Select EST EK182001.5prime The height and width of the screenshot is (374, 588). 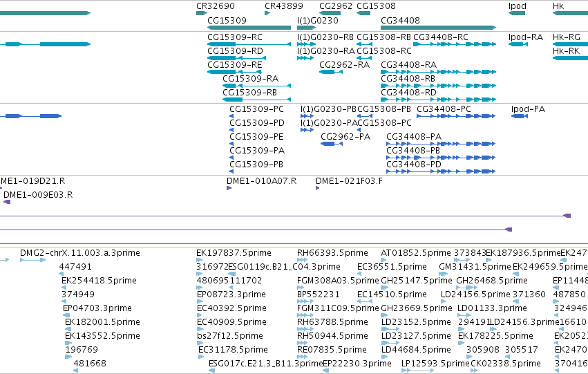68,329
